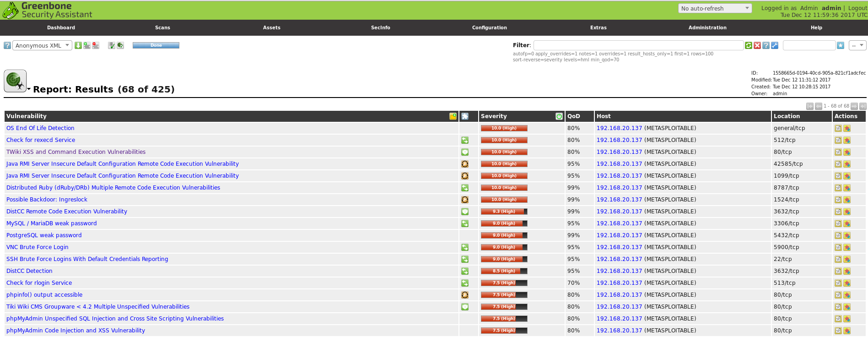Open the help icon beside Anonymous XML

click(x=7, y=45)
